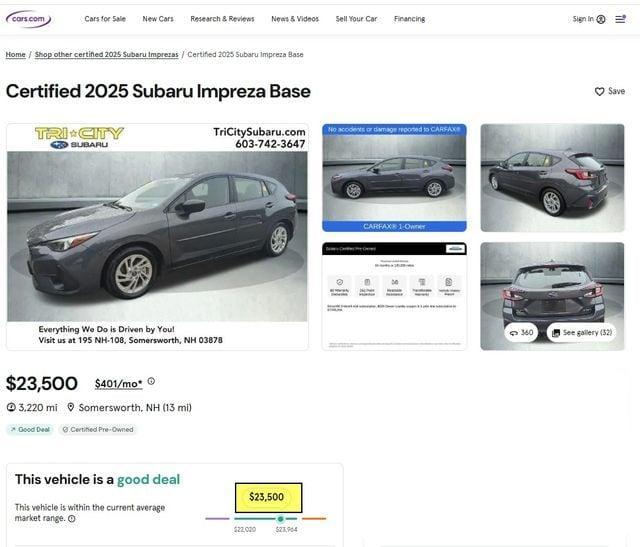
Task: Click the Home breadcrumb link
Action: click(x=16, y=54)
